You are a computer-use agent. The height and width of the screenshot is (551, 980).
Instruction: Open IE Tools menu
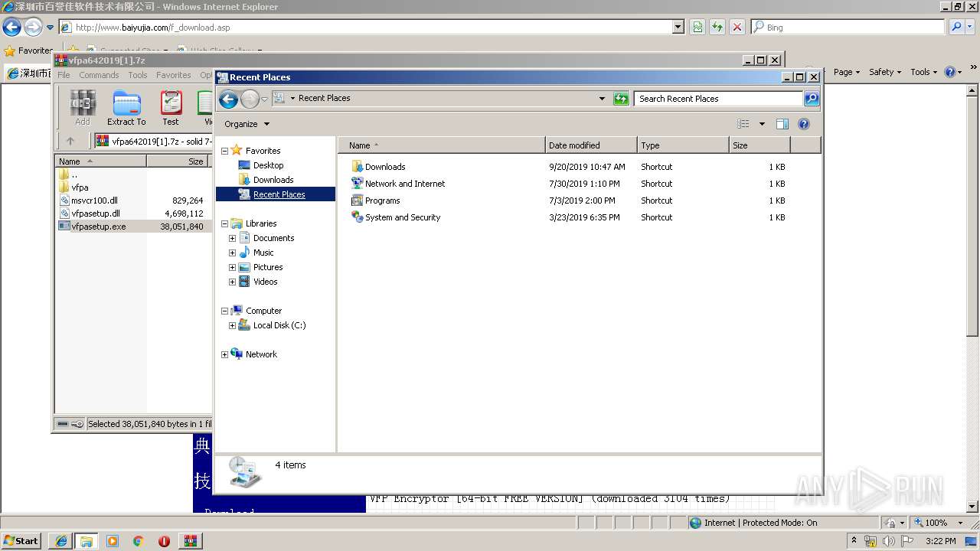point(924,72)
